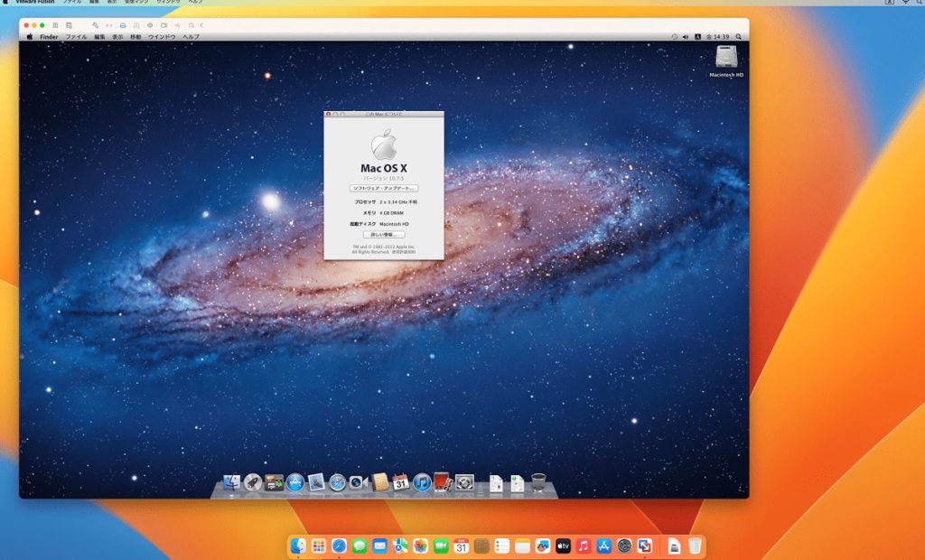Click the VMware settings wrench toolbar icon

pyautogui.click(x=95, y=25)
